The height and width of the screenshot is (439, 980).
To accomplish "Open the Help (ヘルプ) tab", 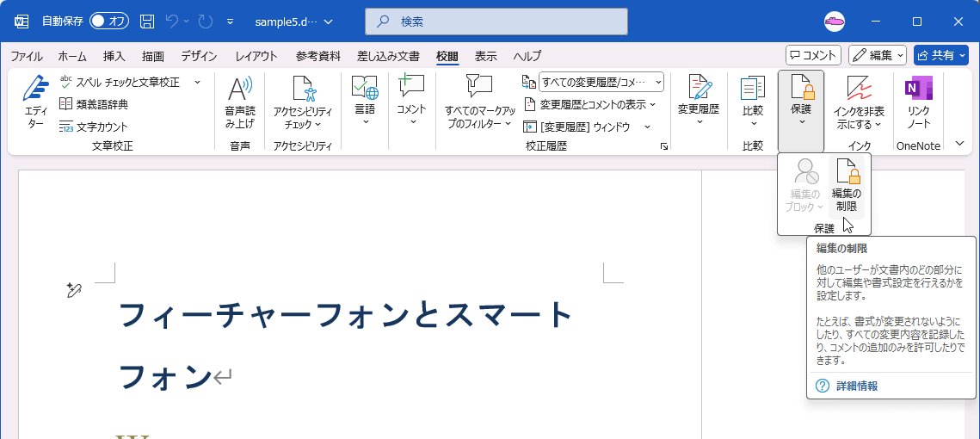I will pos(527,56).
